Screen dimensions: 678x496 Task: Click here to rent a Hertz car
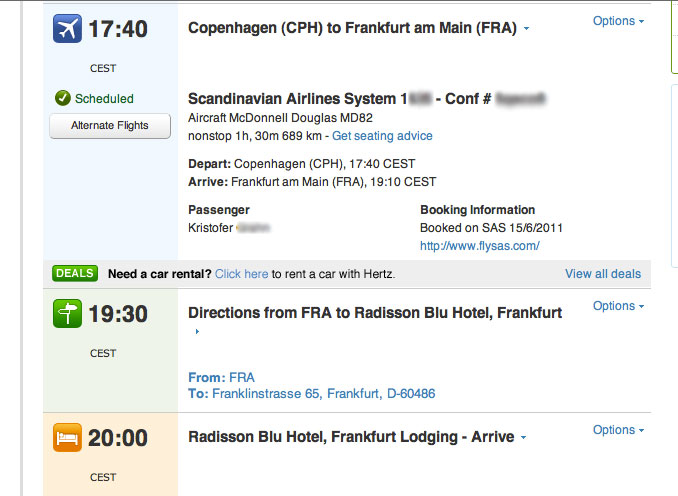[x=241, y=274]
